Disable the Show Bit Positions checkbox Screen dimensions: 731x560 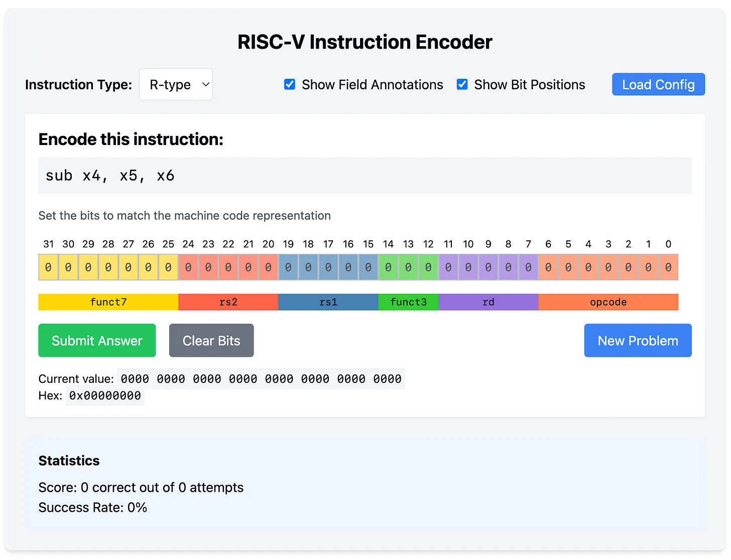462,84
